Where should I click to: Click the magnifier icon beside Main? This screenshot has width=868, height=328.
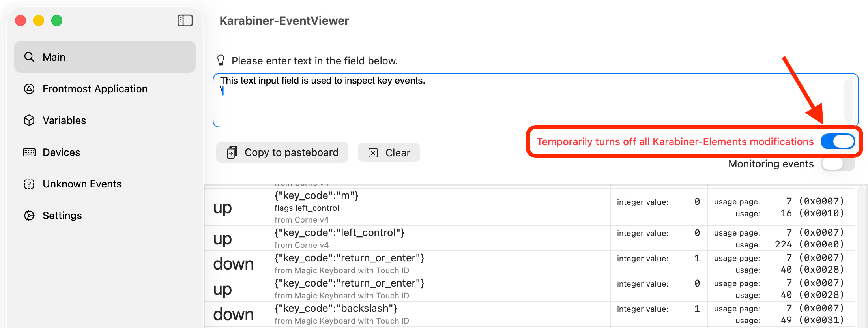29,57
